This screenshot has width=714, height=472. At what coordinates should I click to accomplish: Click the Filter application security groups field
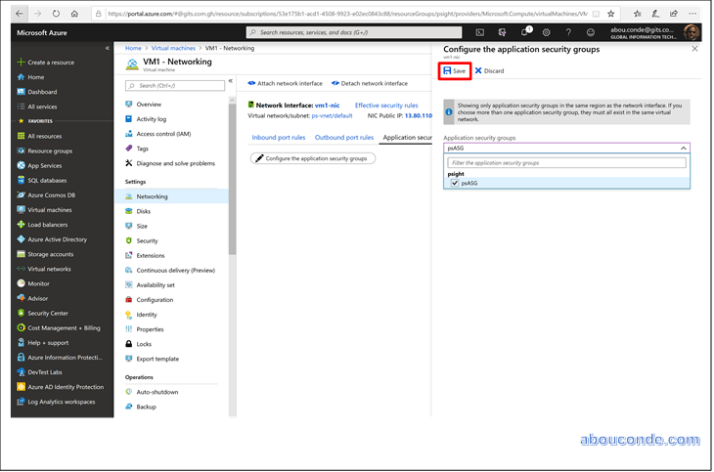tap(566, 161)
